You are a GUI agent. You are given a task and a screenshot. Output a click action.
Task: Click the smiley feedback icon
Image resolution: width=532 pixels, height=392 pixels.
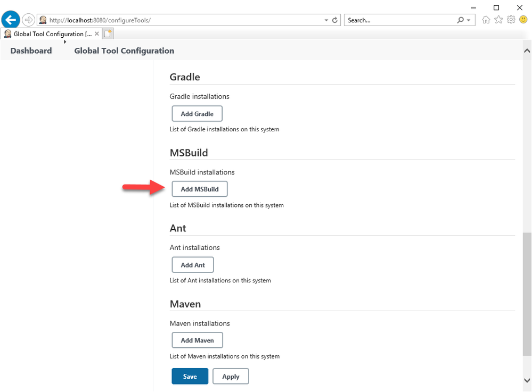(523, 20)
